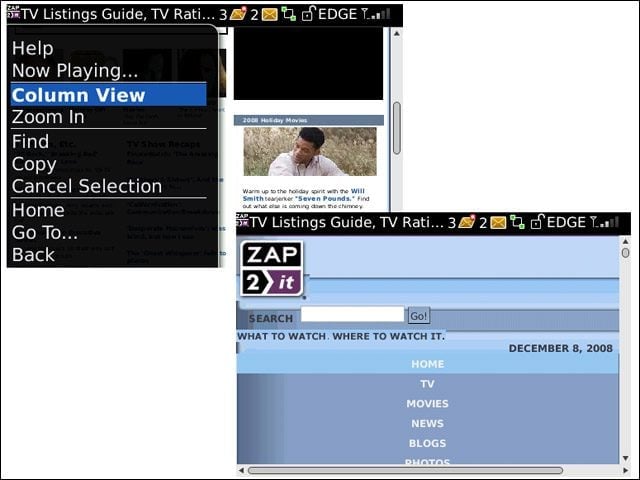The image size is (640, 480).
Task: Click the black video area in upper page
Action: (309, 64)
